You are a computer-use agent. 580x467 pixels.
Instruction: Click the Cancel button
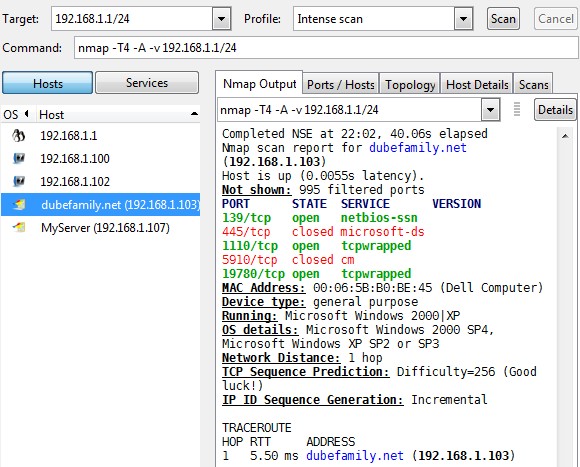[556, 18]
